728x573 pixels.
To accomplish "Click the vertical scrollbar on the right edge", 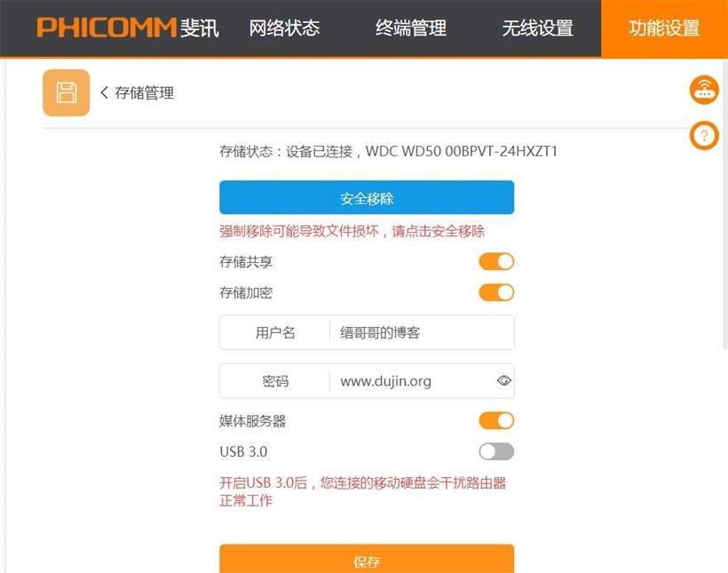I will 725,203.
